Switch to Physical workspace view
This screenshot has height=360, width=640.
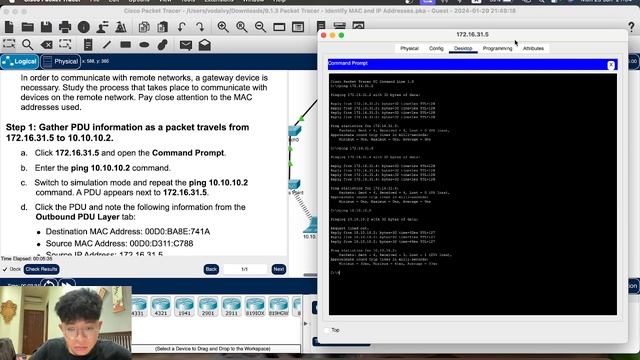pos(60,62)
